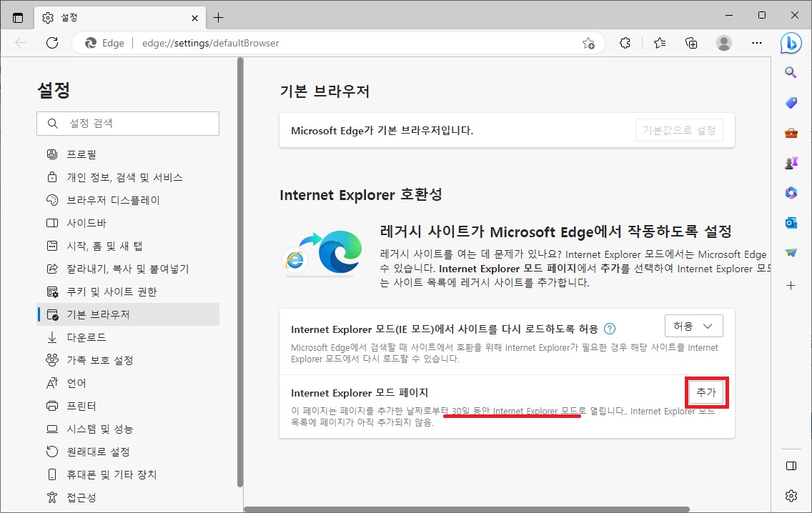Select 기본 브라우저 in settings menu
Image resolution: width=812 pixels, height=513 pixels.
tap(128, 314)
